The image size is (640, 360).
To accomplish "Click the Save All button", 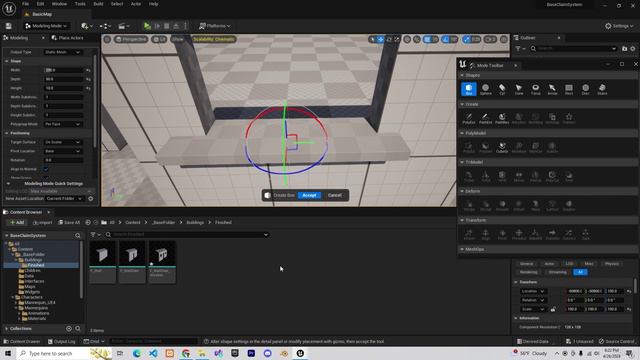I will (x=69, y=222).
